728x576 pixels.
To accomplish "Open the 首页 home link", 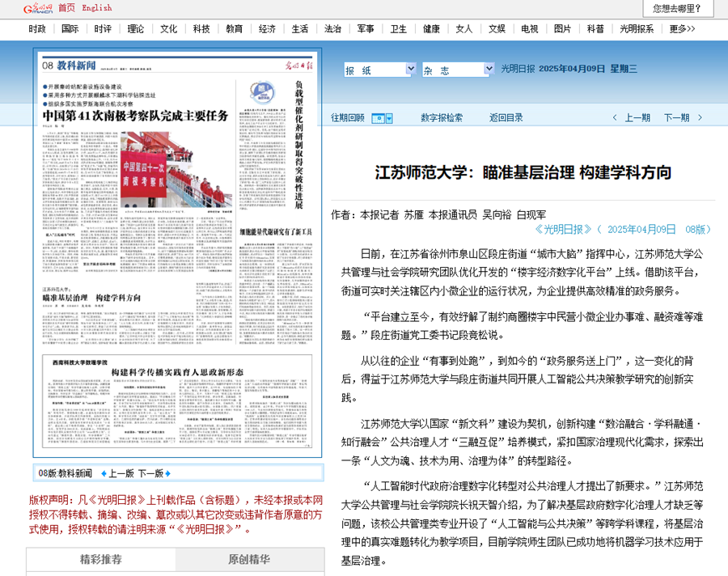I will [66, 8].
